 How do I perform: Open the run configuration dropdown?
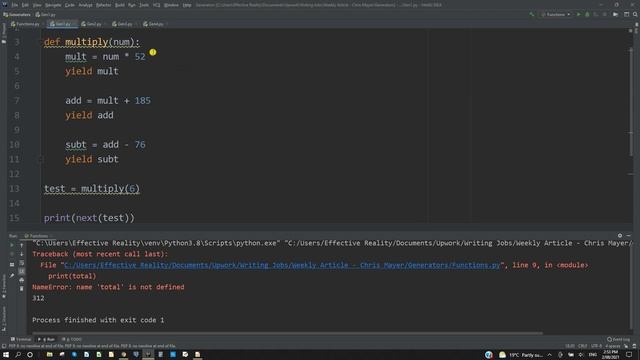tap(556, 15)
